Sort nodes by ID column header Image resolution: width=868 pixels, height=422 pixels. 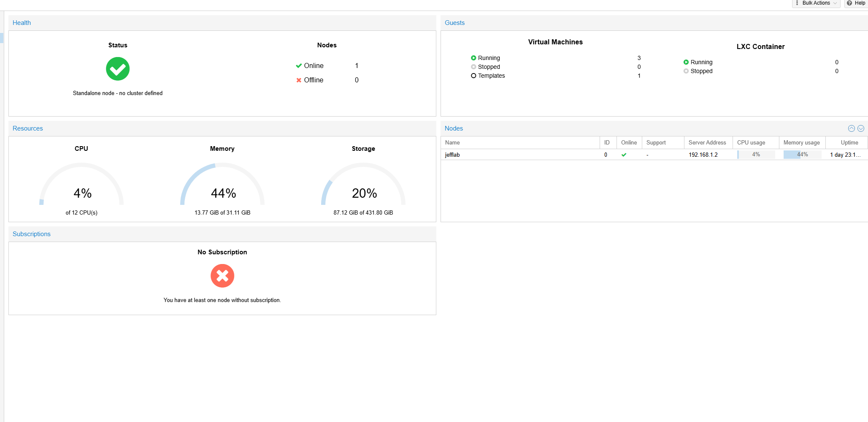tap(608, 143)
